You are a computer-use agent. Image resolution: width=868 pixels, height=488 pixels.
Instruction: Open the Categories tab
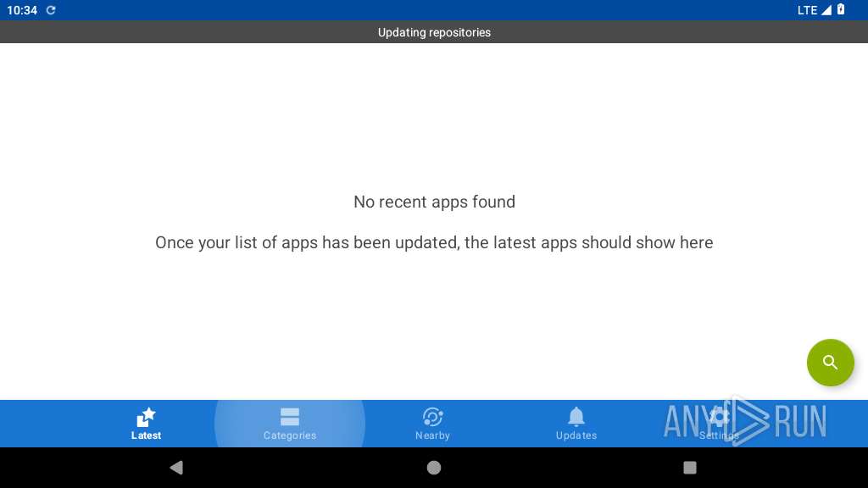pos(290,424)
